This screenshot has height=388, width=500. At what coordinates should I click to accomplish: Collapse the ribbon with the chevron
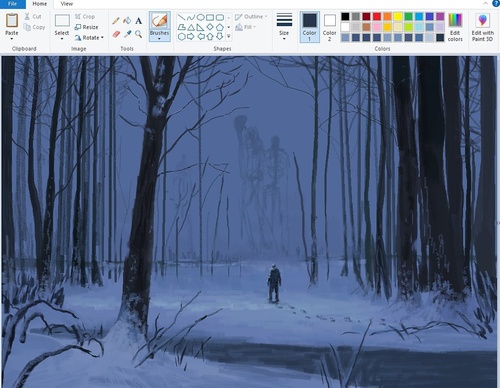pyautogui.click(x=485, y=3)
